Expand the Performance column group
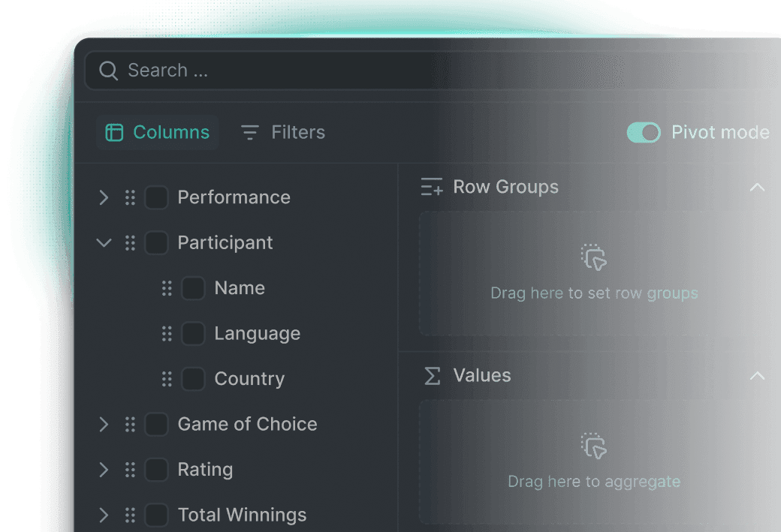 (104, 197)
